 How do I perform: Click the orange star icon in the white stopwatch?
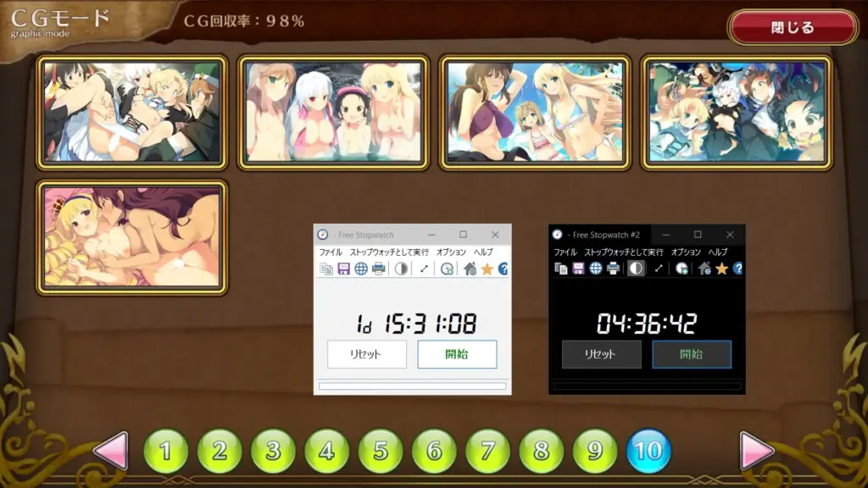[487, 269]
